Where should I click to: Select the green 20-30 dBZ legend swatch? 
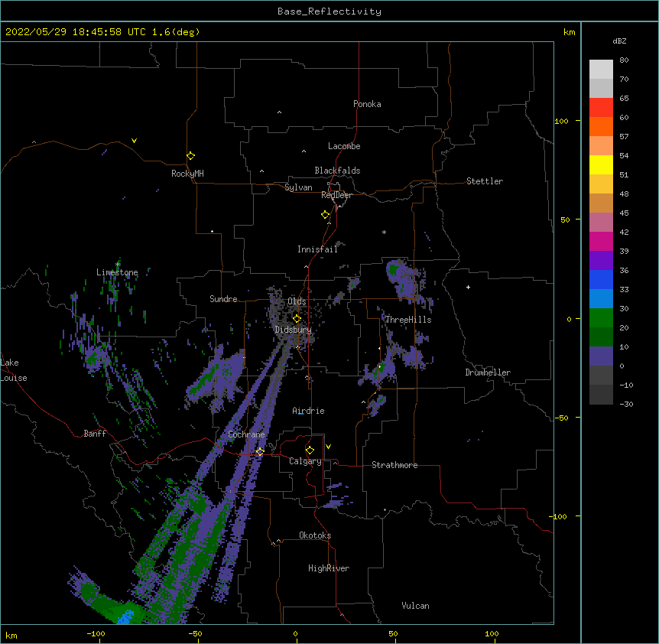[601, 318]
